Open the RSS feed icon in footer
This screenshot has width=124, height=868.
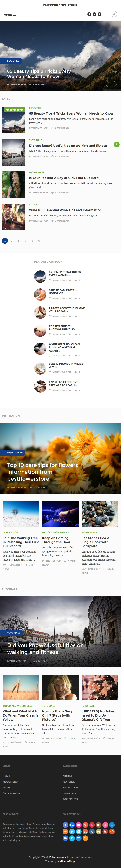(85, 838)
